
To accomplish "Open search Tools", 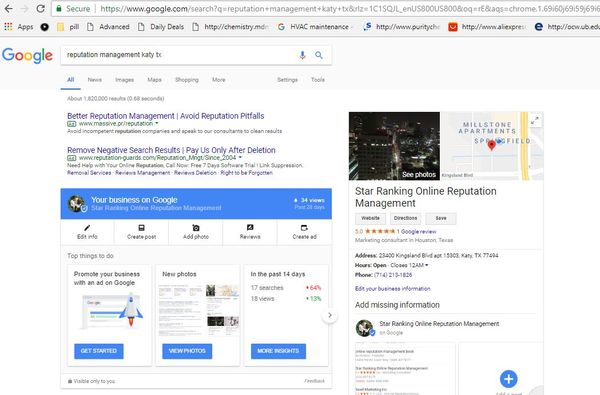I will click(x=318, y=80).
